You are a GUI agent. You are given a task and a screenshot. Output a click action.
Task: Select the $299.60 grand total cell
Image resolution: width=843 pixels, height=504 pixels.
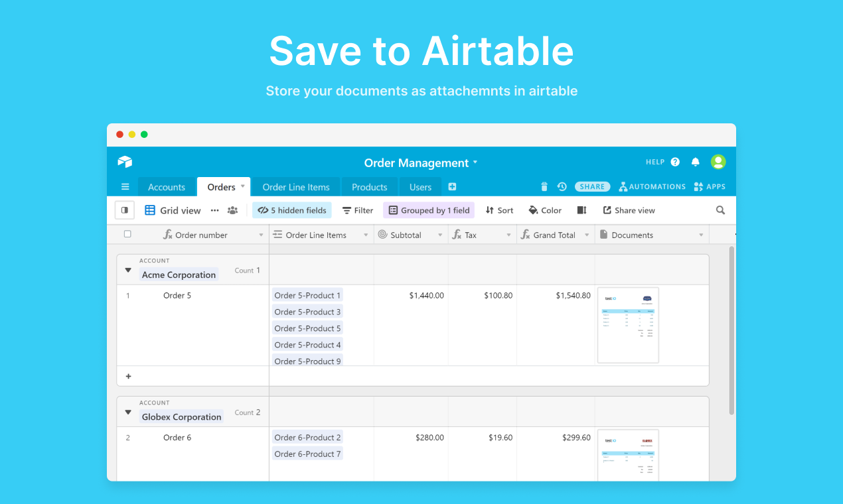(x=556, y=454)
